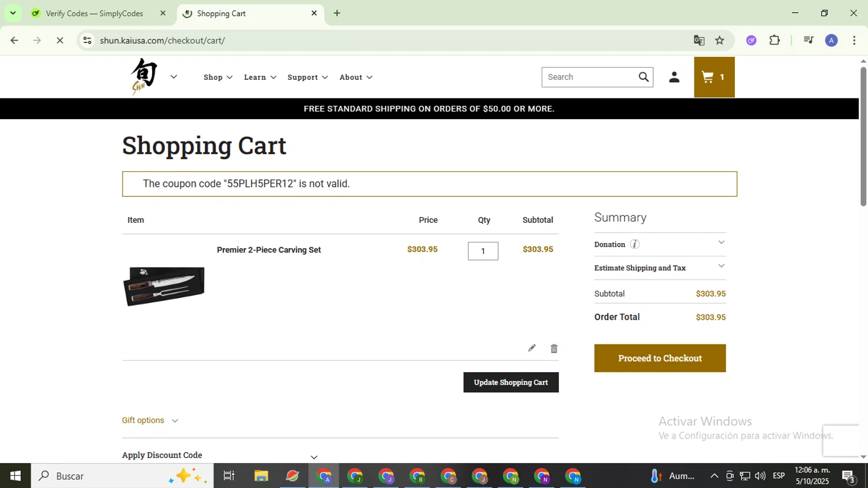Open the Chrome three-dot menu

click(854, 41)
